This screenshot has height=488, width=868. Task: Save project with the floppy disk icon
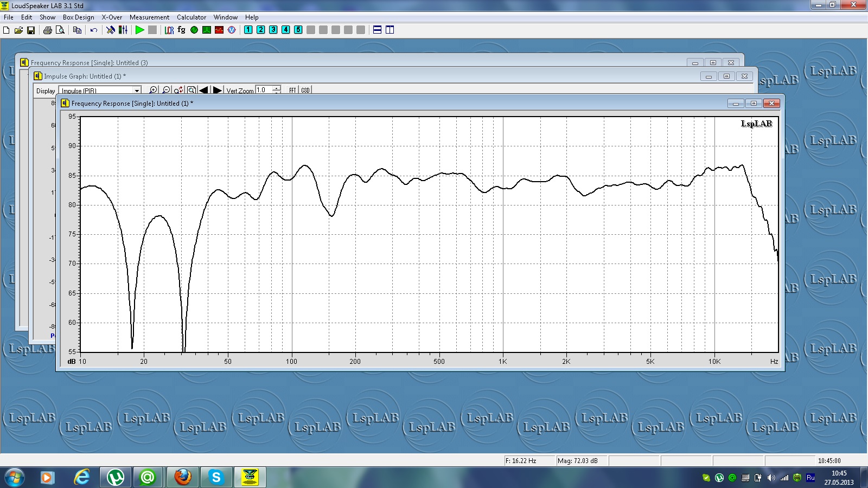(31, 30)
